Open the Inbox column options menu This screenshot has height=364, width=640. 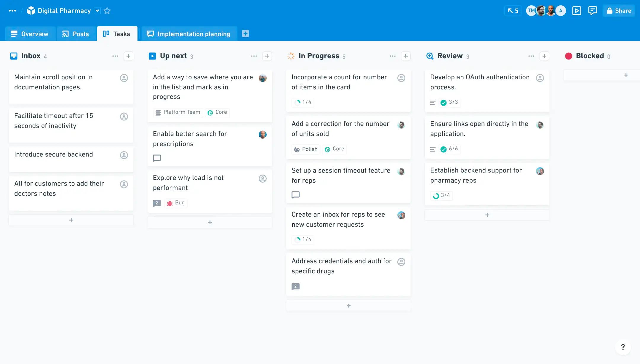(x=115, y=56)
